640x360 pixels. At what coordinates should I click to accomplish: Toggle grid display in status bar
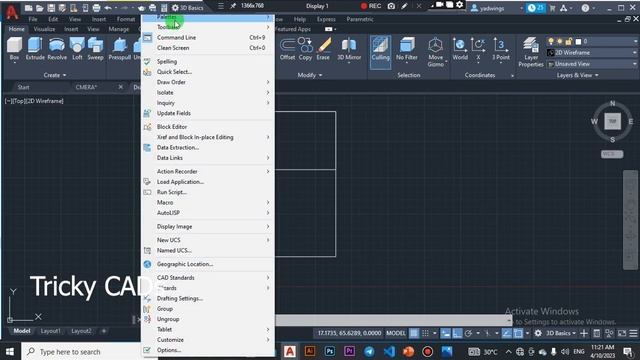414,333
